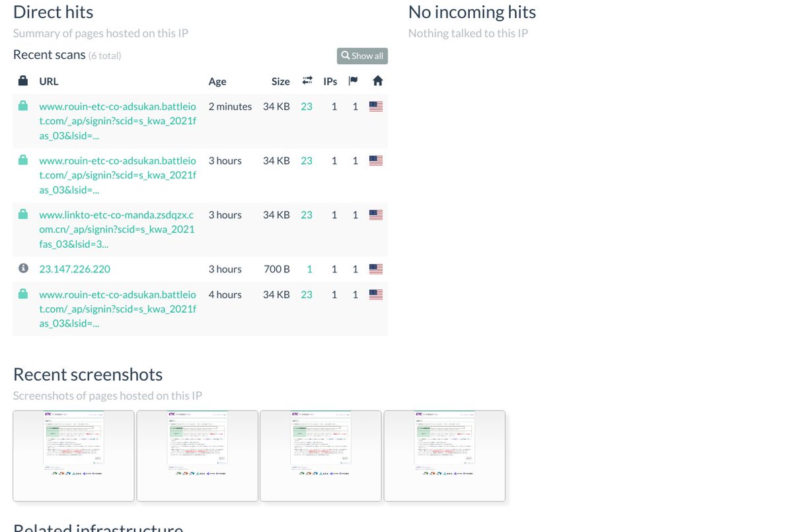Click the URL column header

pos(49,81)
